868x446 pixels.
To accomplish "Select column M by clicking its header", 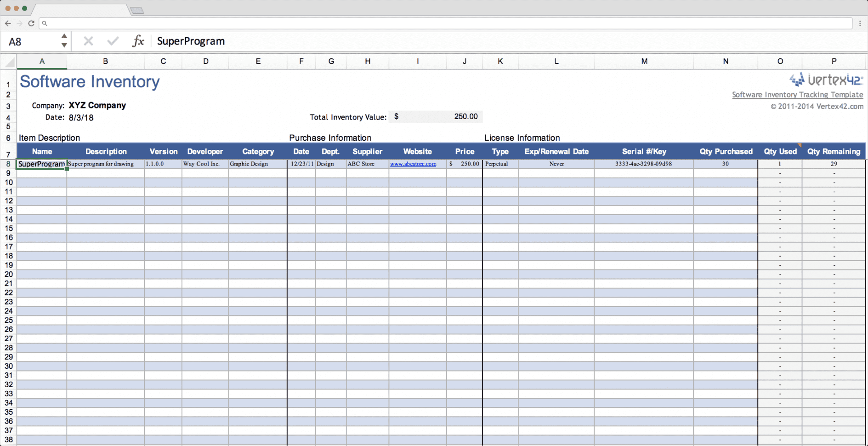I will pos(644,61).
